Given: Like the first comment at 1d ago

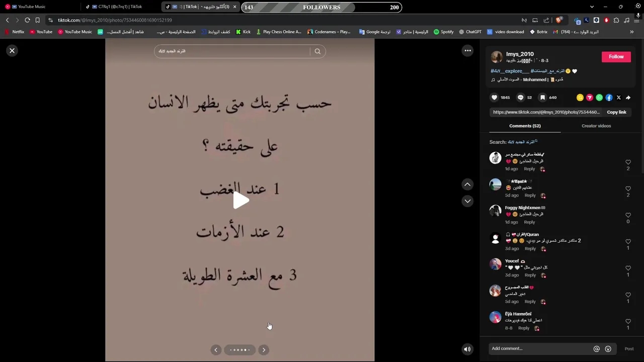Looking at the screenshot, I should (x=628, y=162).
